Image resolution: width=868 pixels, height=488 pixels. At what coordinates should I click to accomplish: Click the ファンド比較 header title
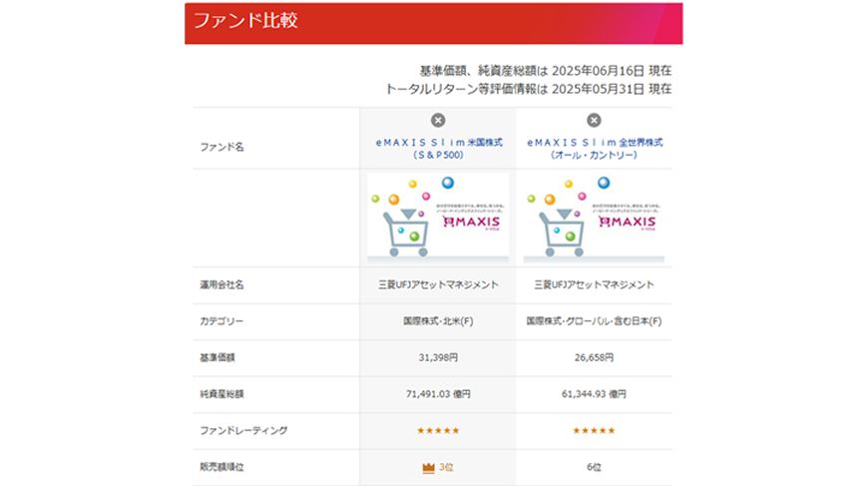tap(245, 21)
